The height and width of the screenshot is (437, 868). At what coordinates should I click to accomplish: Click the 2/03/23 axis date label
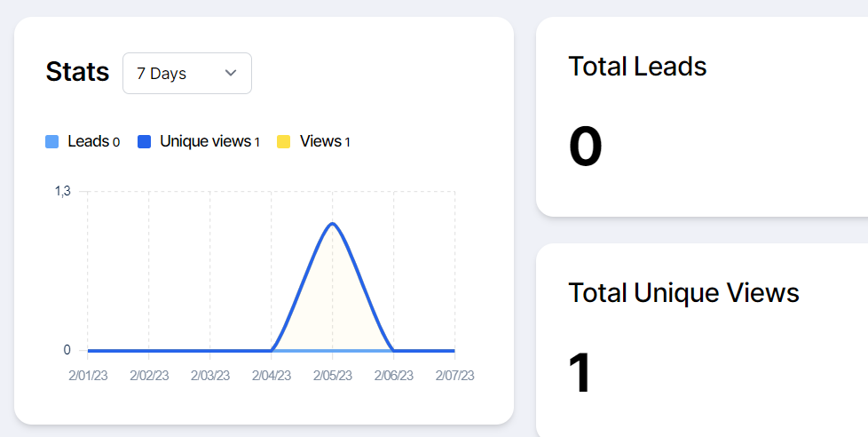(x=209, y=376)
